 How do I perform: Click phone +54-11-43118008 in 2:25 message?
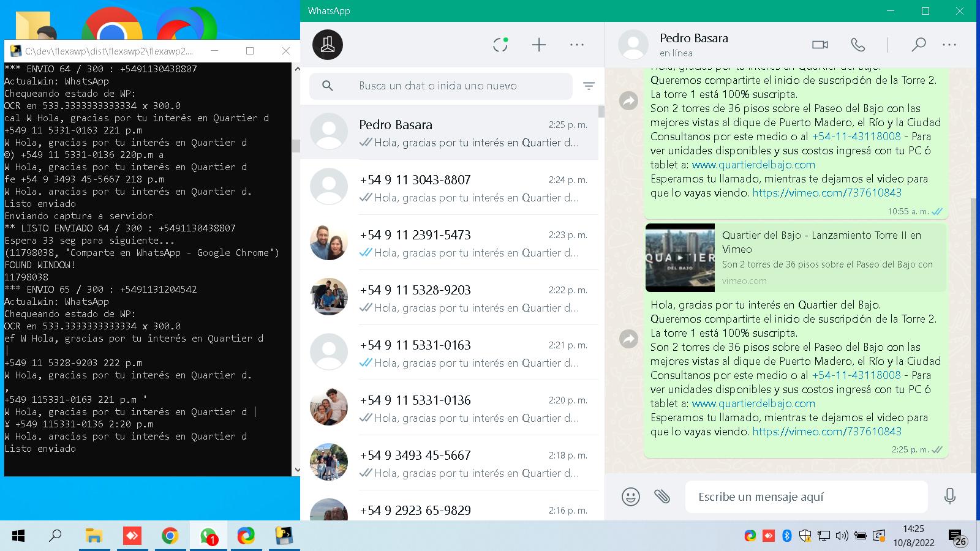[x=856, y=375]
